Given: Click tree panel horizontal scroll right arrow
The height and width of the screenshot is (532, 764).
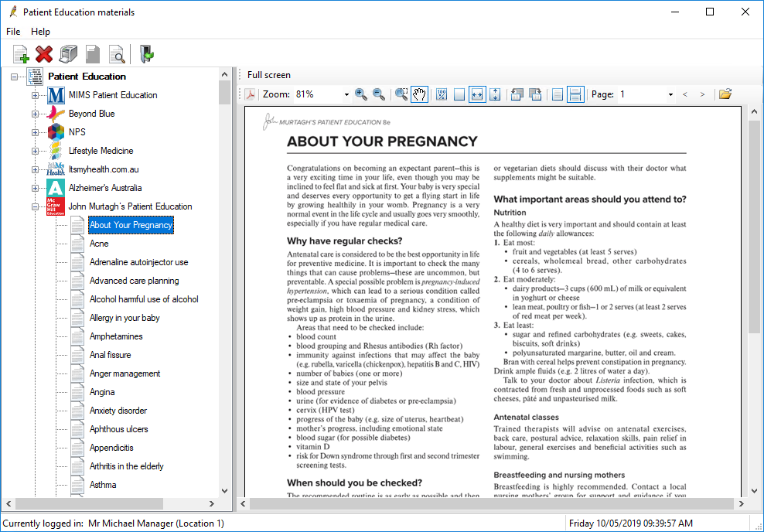Looking at the screenshot, I should (x=211, y=503).
